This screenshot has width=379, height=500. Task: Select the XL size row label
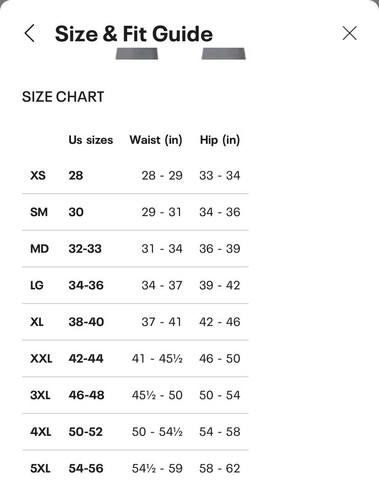click(37, 322)
